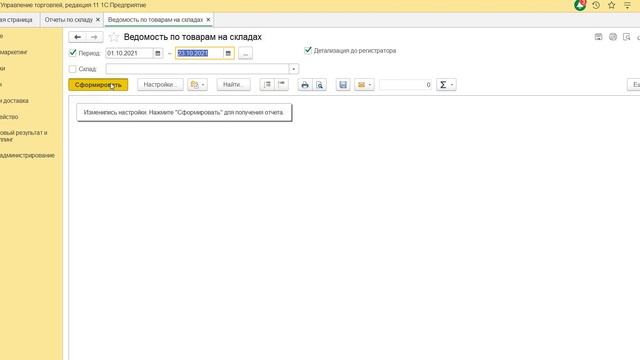
Task: Expand all groups icon in the toolbar
Action: (267, 84)
